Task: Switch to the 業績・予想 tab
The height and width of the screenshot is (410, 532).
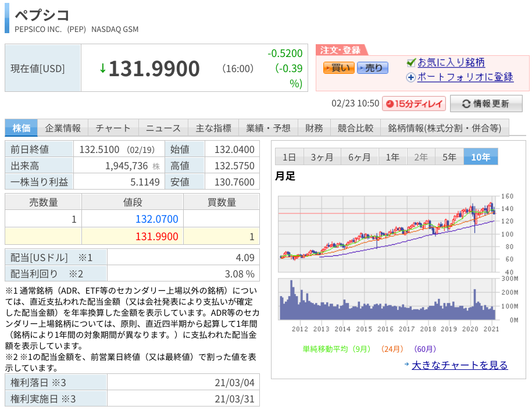Action: 268,128
